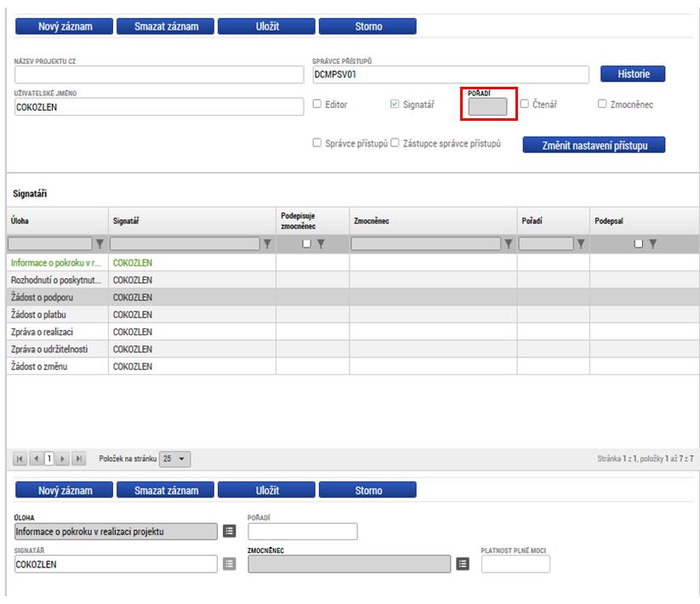Select row Žádost o platbu
The width and height of the screenshot is (700, 604).
click(353, 315)
